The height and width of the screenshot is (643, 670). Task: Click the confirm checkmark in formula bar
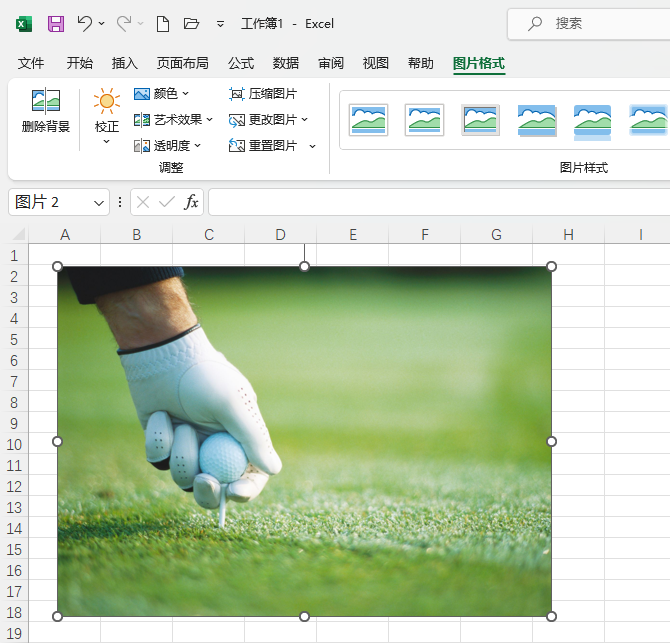(x=167, y=202)
